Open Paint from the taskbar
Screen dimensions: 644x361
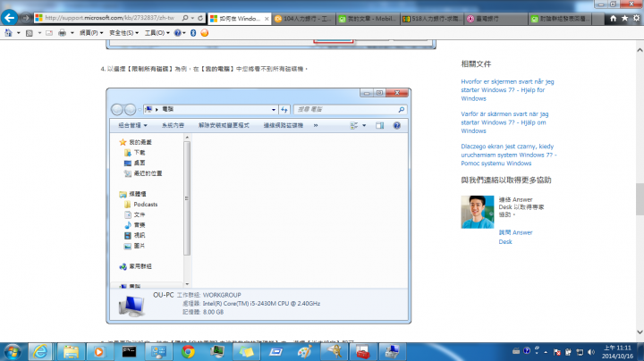[x=305, y=352]
